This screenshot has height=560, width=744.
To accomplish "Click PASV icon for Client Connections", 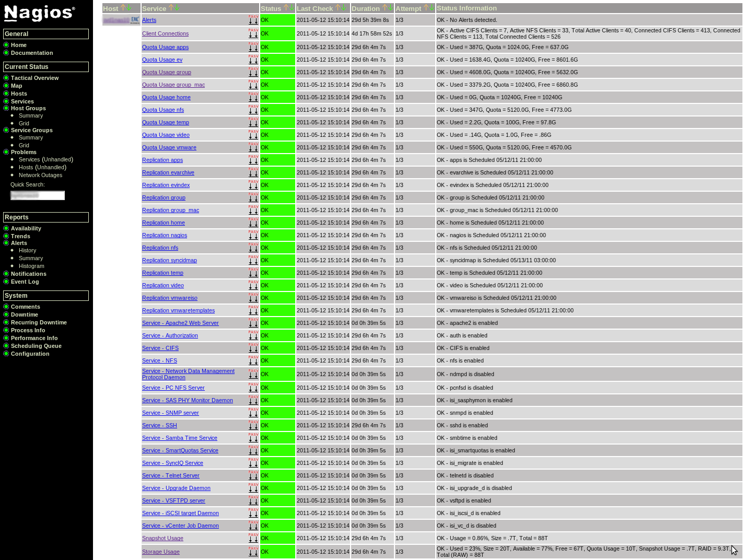I will pyautogui.click(x=253, y=33).
